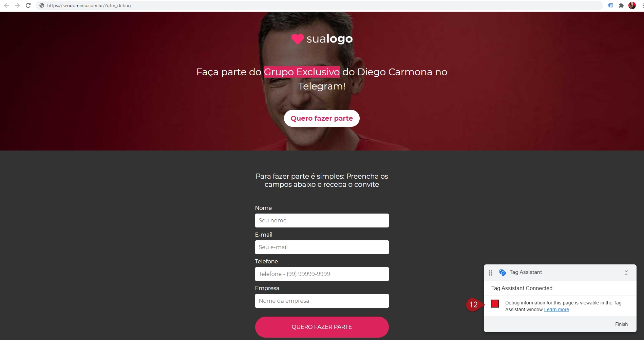The width and height of the screenshot is (644, 340).
Task: Open the Chrome profile avatar
Action: pos(632,5)
